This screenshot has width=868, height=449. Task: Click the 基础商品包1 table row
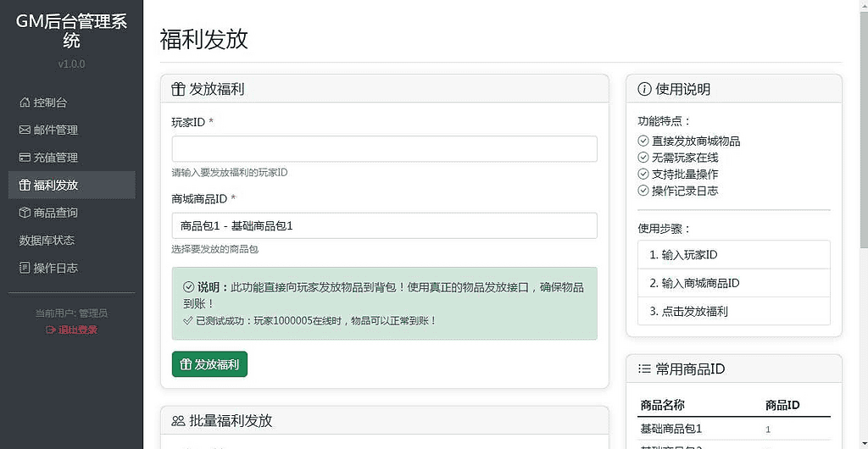pos(733,429)
